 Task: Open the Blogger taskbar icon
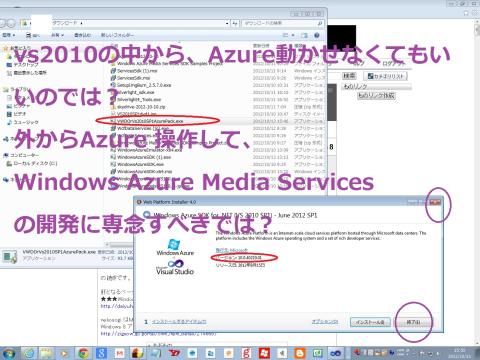point(300,353)
